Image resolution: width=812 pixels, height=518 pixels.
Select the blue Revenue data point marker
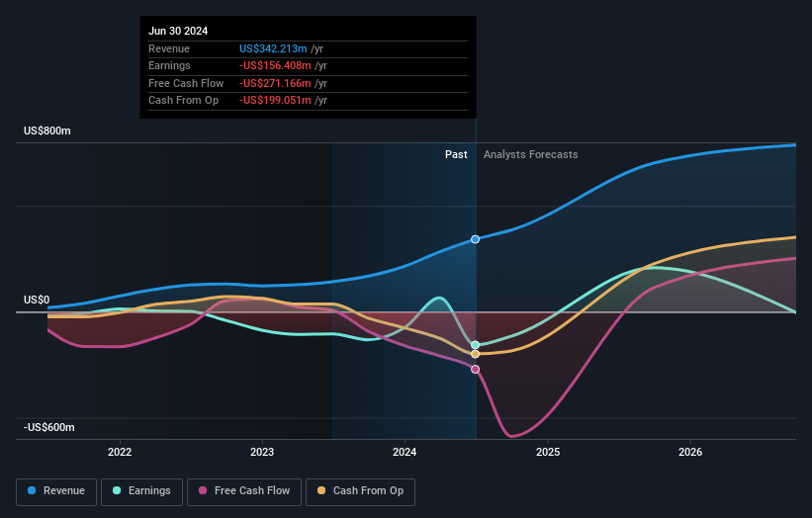click(x=475, y=239)
